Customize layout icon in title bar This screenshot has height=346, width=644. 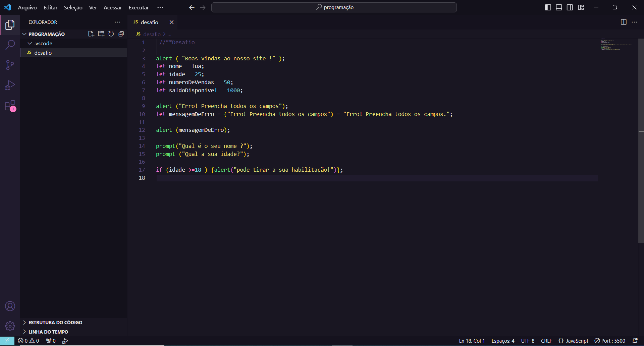tap(581, 7)
